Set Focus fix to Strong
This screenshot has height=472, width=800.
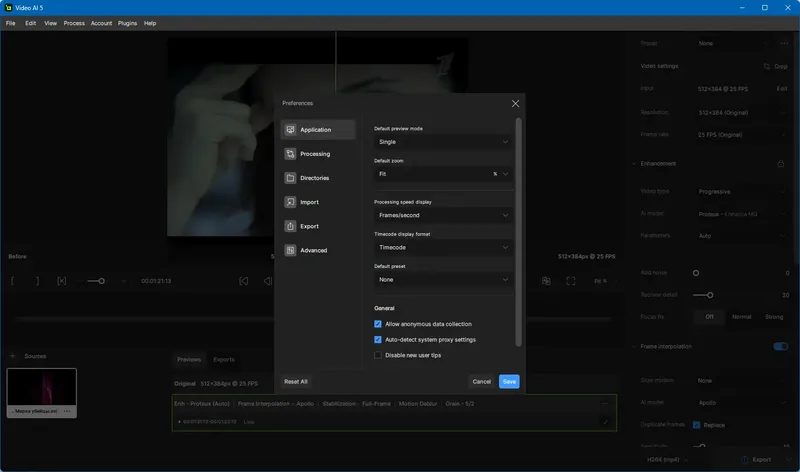pyautogui.click(x=774, y=317)
